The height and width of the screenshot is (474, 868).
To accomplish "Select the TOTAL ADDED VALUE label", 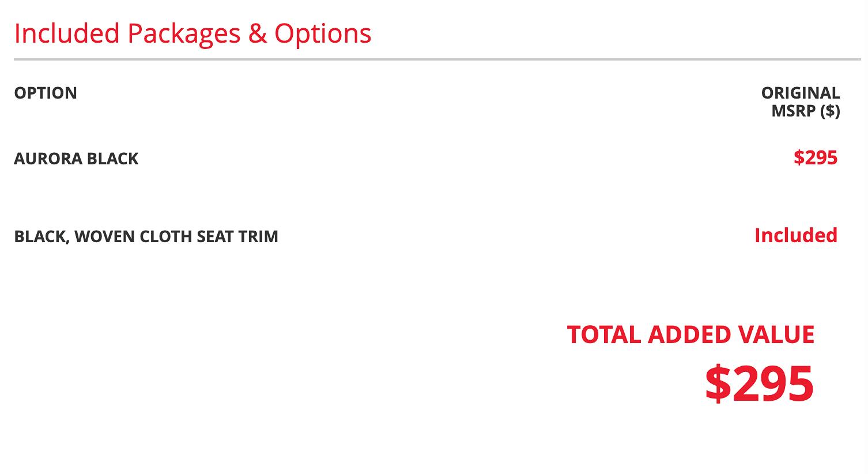I will tap(690, 335).
